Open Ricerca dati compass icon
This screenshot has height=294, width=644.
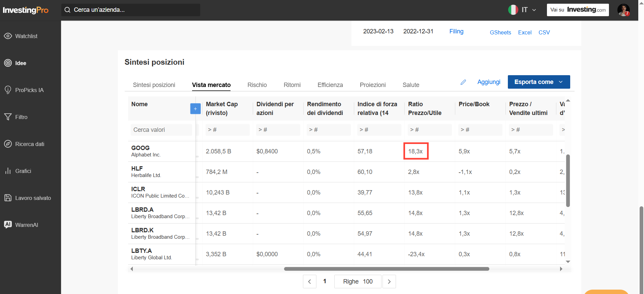tap(8, 144)
